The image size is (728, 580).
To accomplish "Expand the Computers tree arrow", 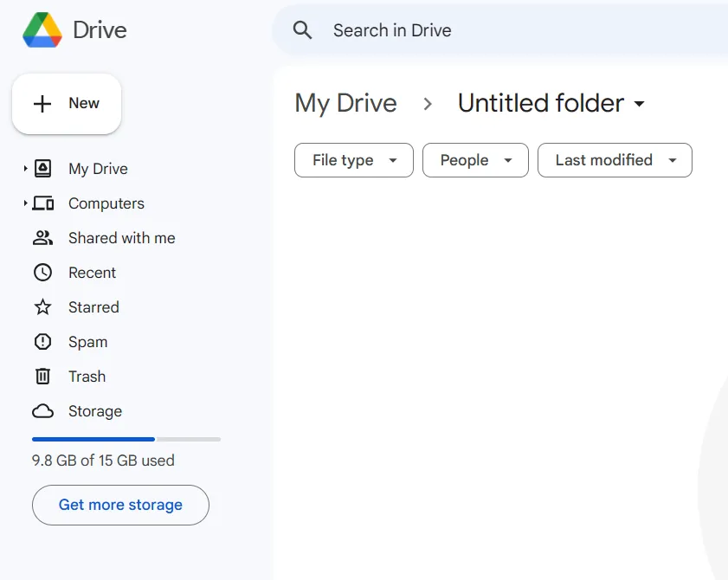I will (x=25, y=203).
